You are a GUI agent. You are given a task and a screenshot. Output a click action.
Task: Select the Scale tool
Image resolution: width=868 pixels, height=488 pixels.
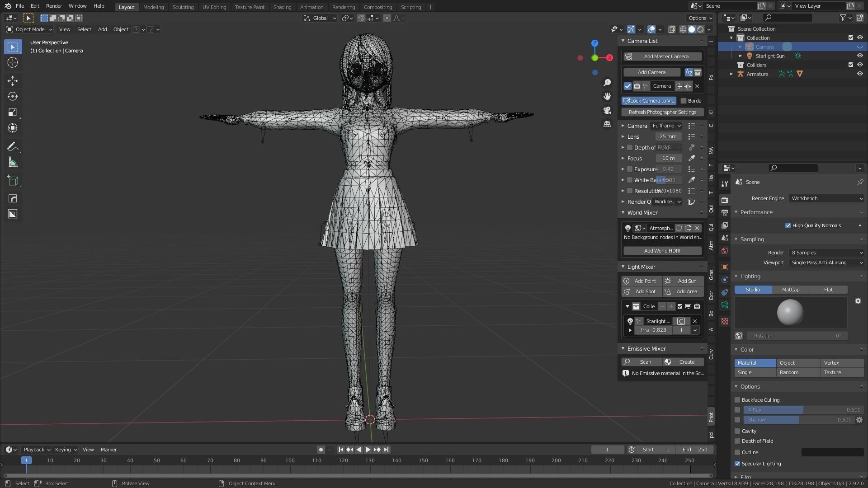[x=13, y=113]
